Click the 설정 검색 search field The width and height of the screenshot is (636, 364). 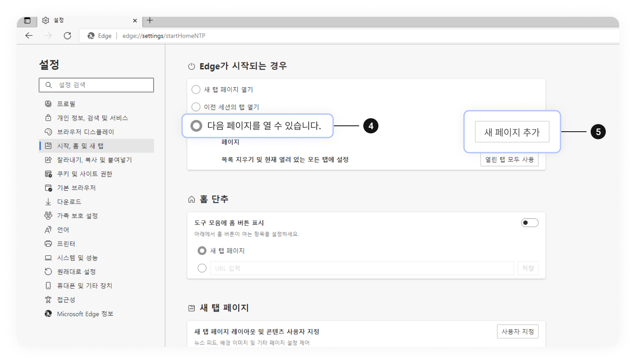coord(96,85)
